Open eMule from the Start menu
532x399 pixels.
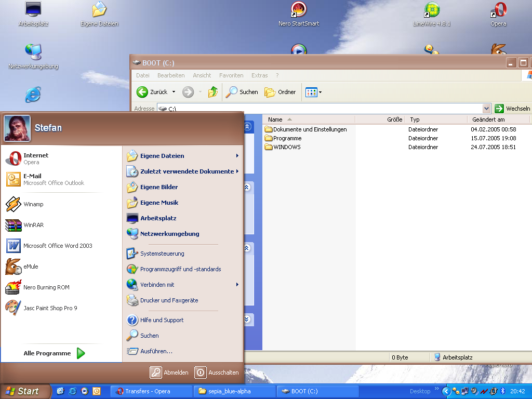[x=31, y=267]
